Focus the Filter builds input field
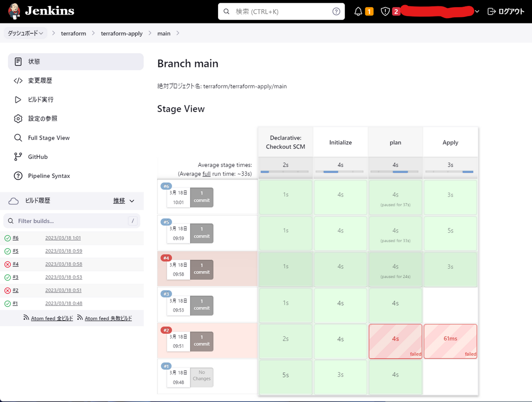 [72, 221]
